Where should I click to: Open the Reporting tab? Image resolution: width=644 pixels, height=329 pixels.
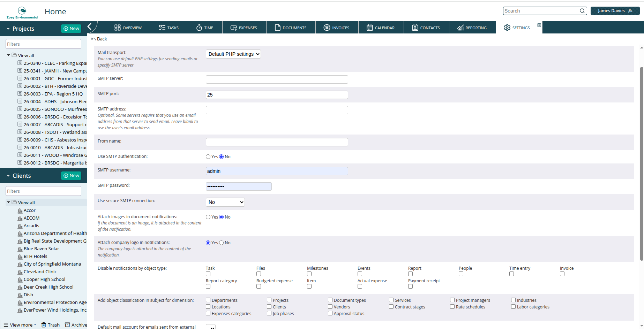(472, 28)
